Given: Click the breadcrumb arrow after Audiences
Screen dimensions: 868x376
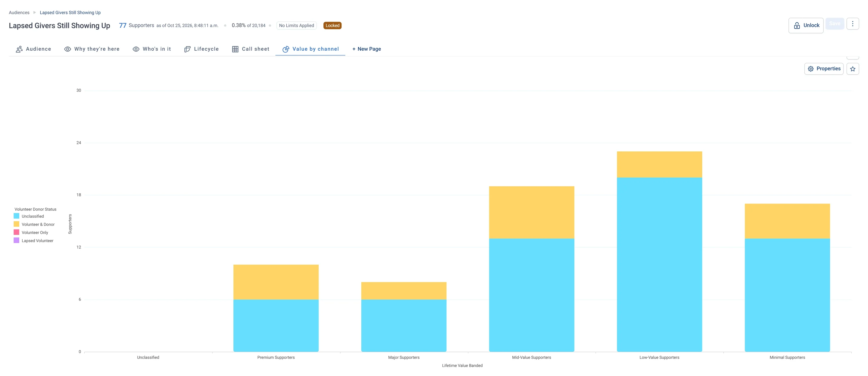Looking at the screenshot, I should [x=34, y=12].
